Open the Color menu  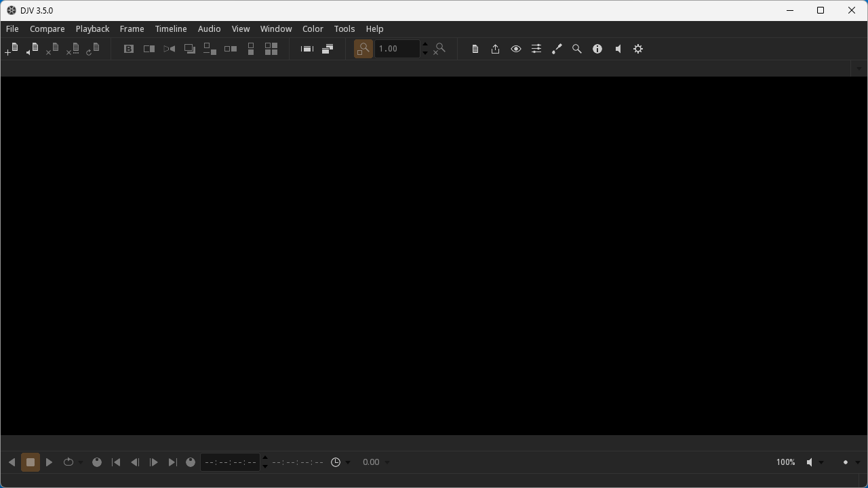[x=313, y=29]
